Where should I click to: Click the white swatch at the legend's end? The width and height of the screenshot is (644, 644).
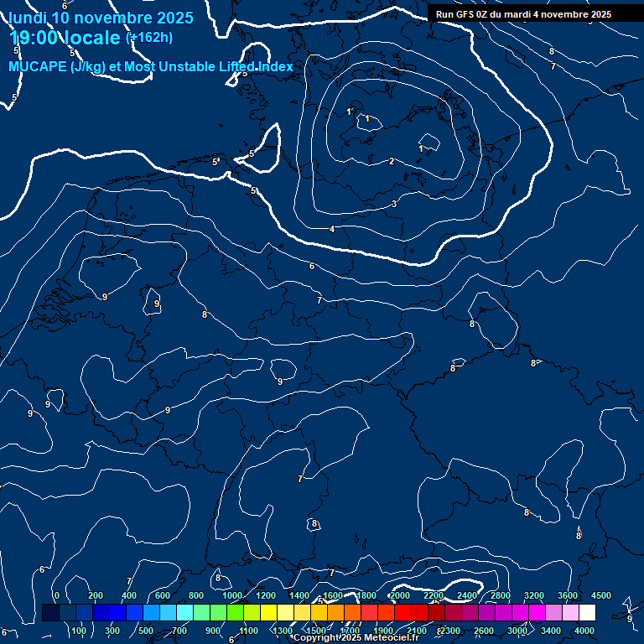[x=587, y=612]
